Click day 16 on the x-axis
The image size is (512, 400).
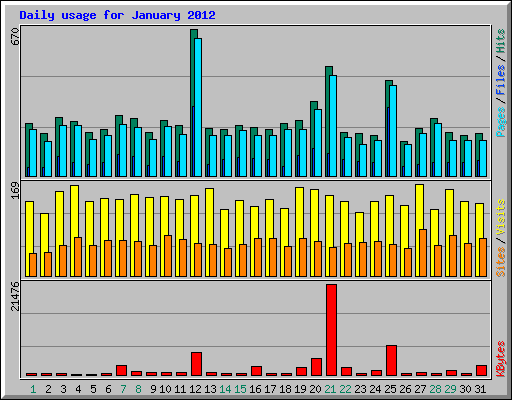(255, 389)
